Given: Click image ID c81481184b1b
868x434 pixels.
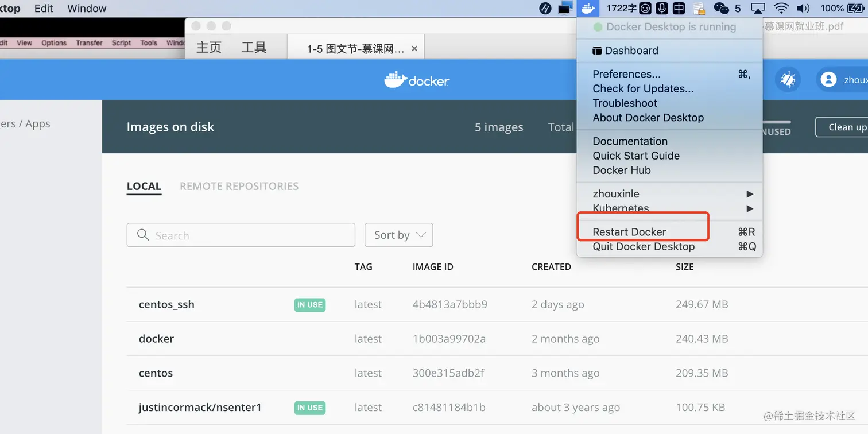Looking at the screenshot, I should tap(449, 408).
